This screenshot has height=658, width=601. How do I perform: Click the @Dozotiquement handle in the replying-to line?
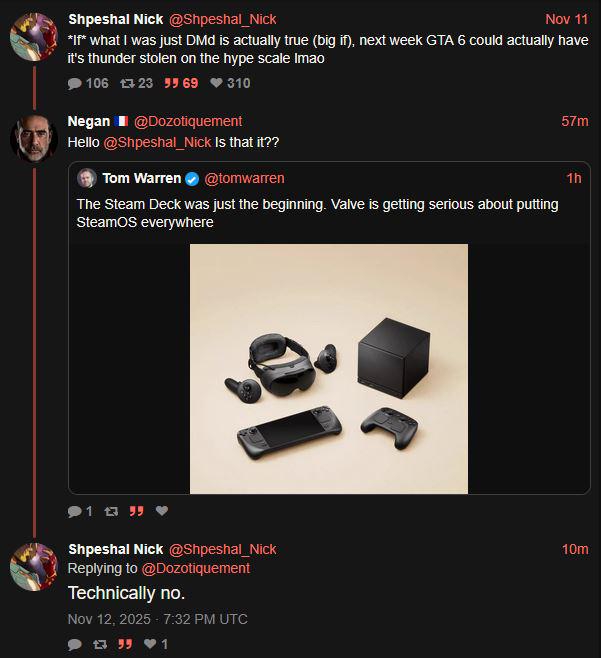(x=196, y=568)
